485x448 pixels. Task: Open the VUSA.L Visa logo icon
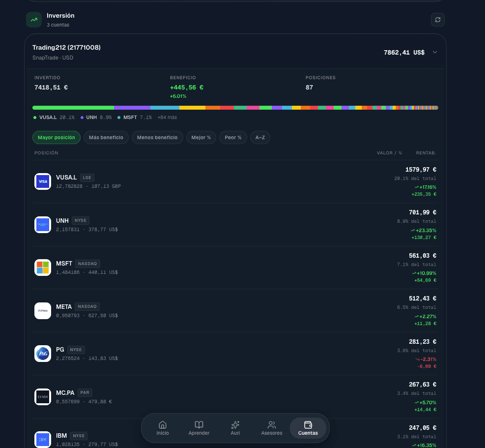pyautogui.click(x=43, y=181)
